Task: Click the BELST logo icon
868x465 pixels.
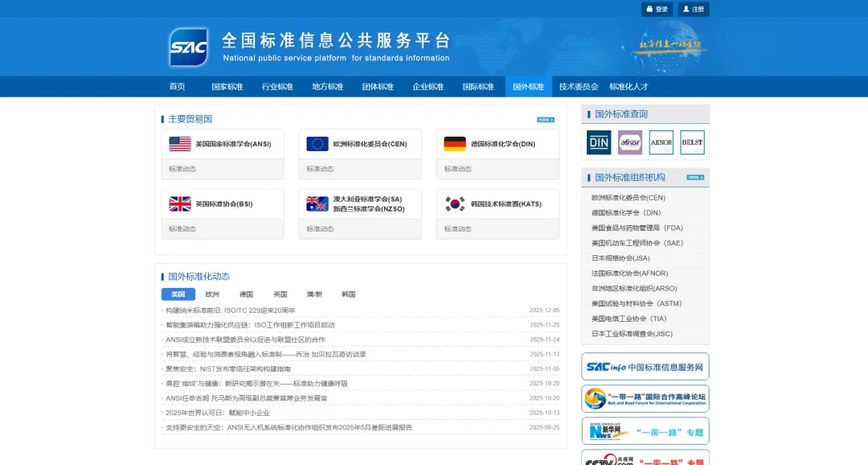Action: click(x=693, y=142)
